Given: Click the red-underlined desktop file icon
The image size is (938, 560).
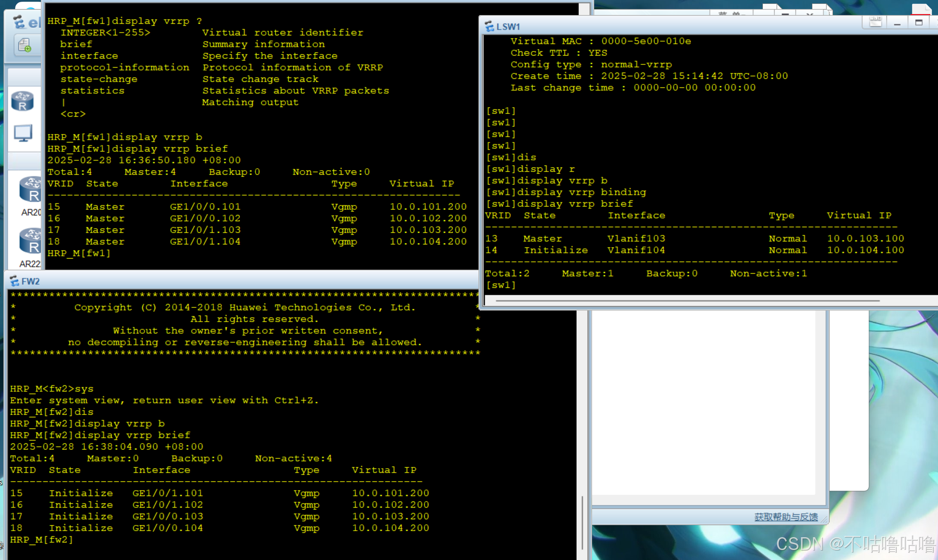Looking at the screenshot, I should pos(921,9).
